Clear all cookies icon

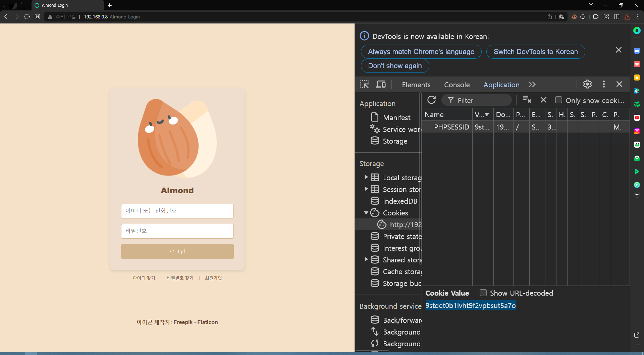(527, 100)
